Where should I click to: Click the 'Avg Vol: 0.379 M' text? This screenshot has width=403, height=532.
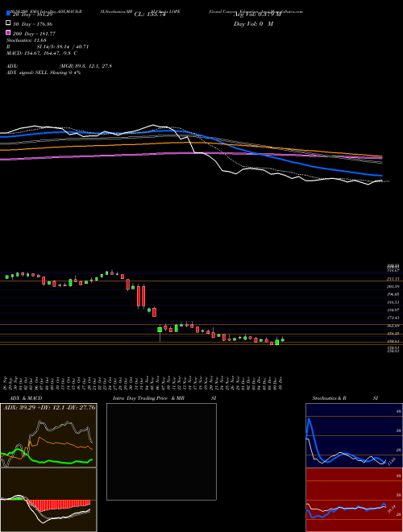click(x=257, y=15)
